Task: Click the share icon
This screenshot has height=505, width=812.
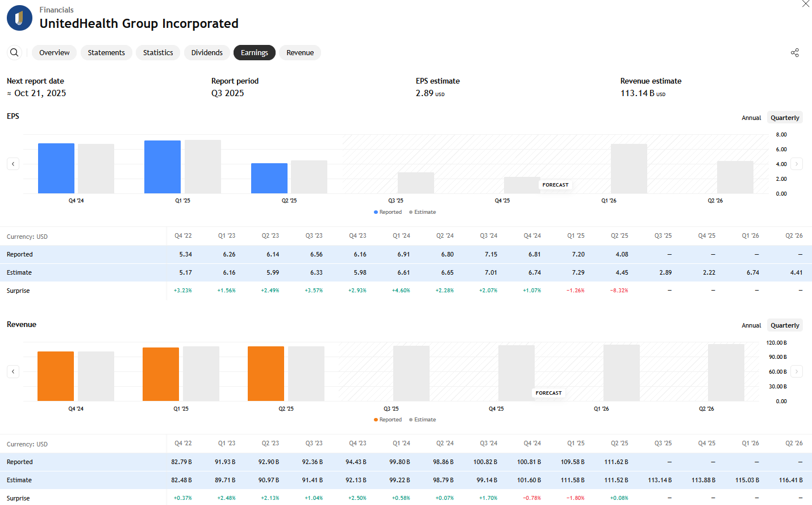Action: [795, 53]
